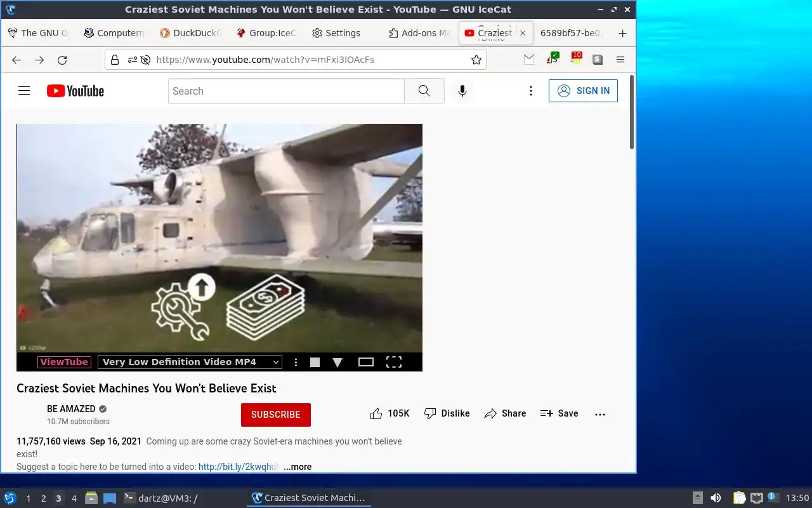Search with voice using the microphone
The width and height of the screenshot is (812, 508).
pos(462,91)
